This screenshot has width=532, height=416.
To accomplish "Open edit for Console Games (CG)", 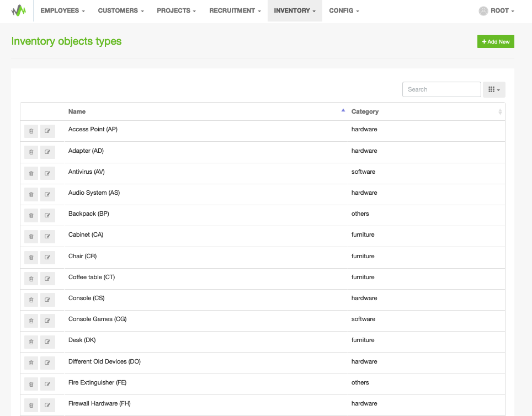I will (47, 321).
